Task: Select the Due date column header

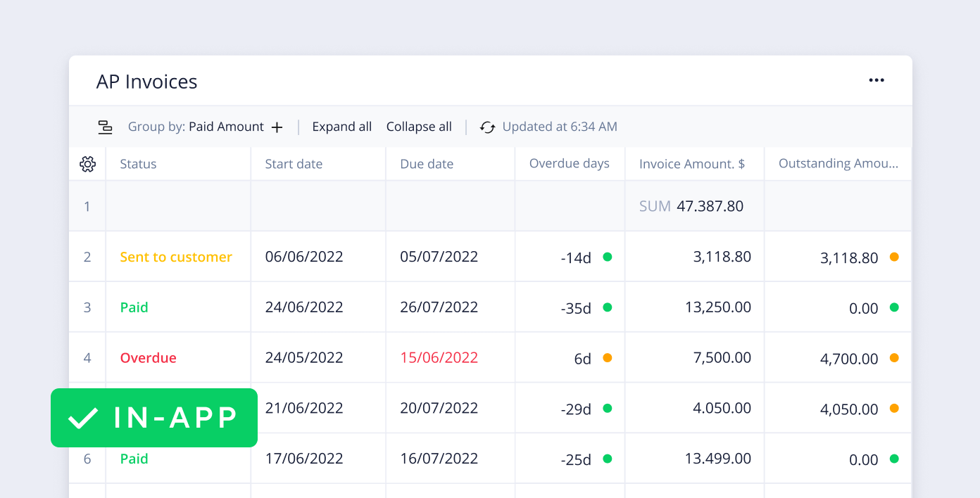Action: pyautogui.click(x=427, y=163)
